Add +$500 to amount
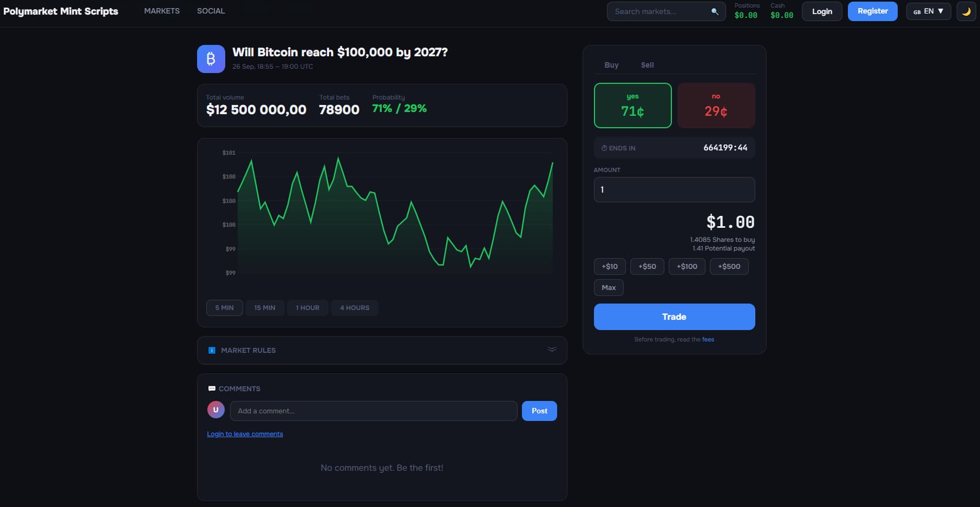Screen dimensions: 980x507 tap(729, 267)
